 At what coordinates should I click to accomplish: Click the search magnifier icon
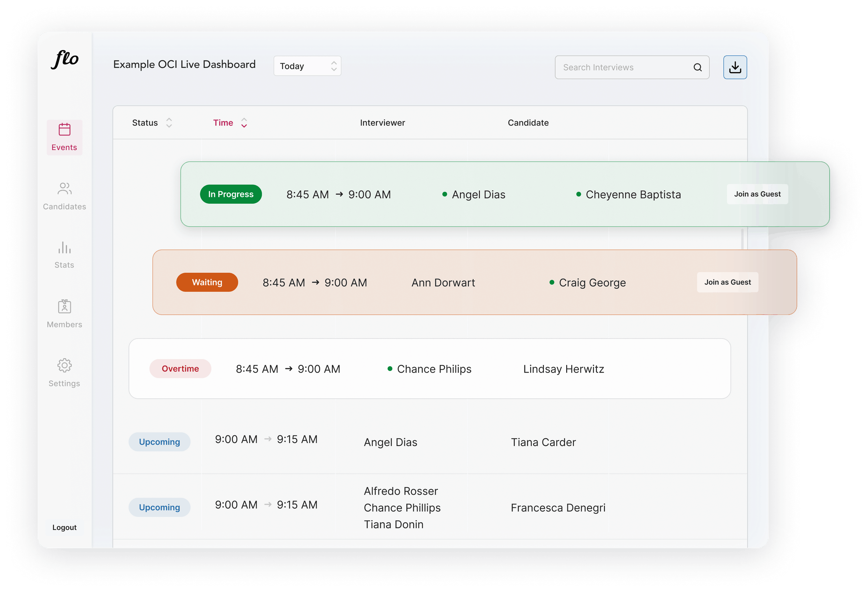pyautogui.click(x=697, y=67)
